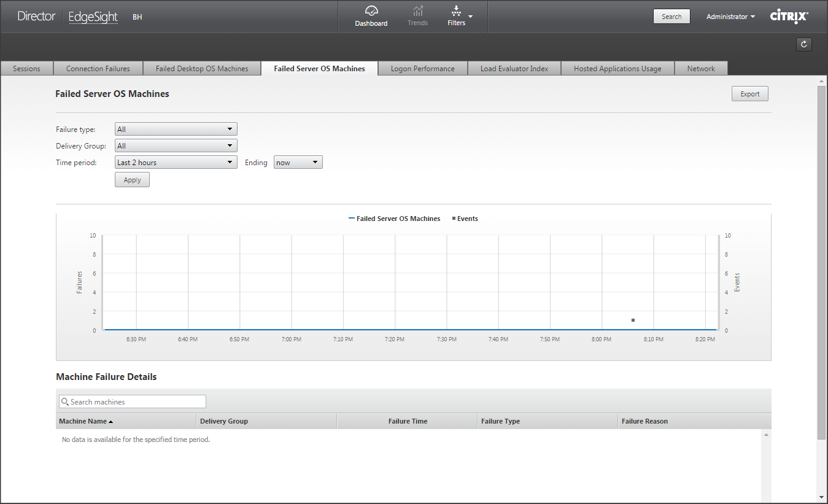The width and height of the screenshot is (828, 504).
Task: Click the Events marker on the chart
Action: pos(633,320)
